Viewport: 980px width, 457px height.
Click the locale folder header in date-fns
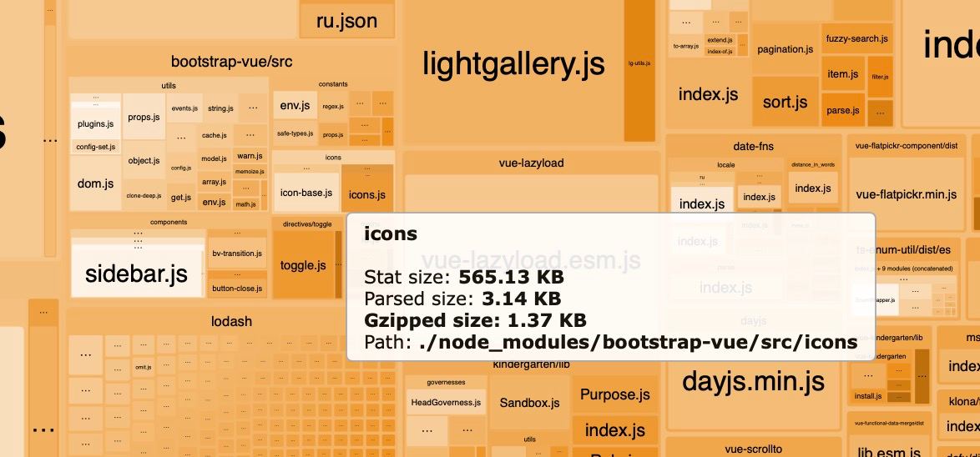[x=725, y=165]
